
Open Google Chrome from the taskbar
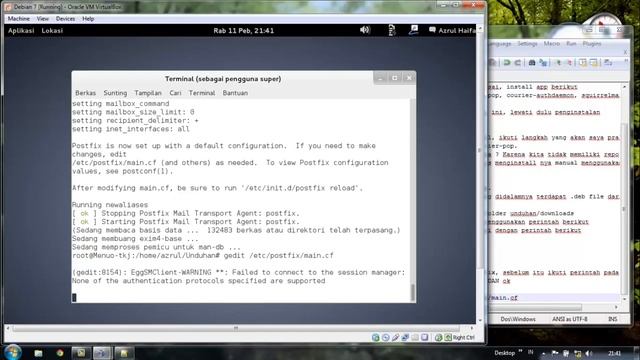click(60, 353)
